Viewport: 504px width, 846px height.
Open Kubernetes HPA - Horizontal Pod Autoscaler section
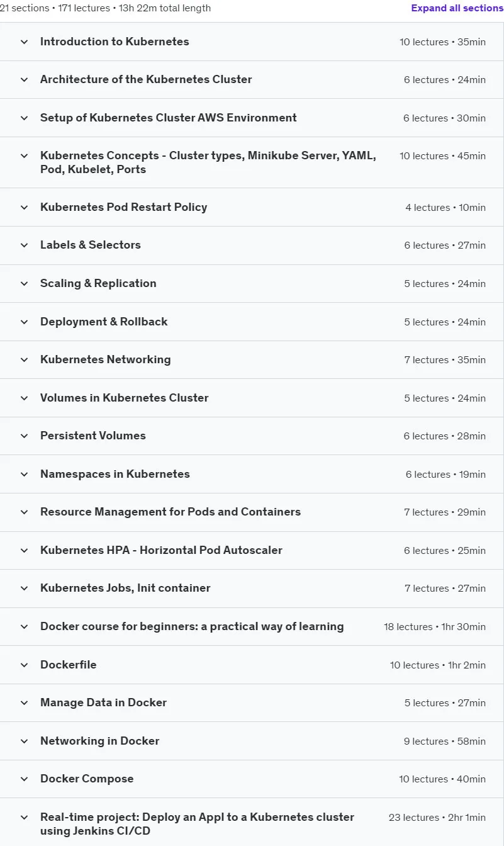(x=161, y=550)
